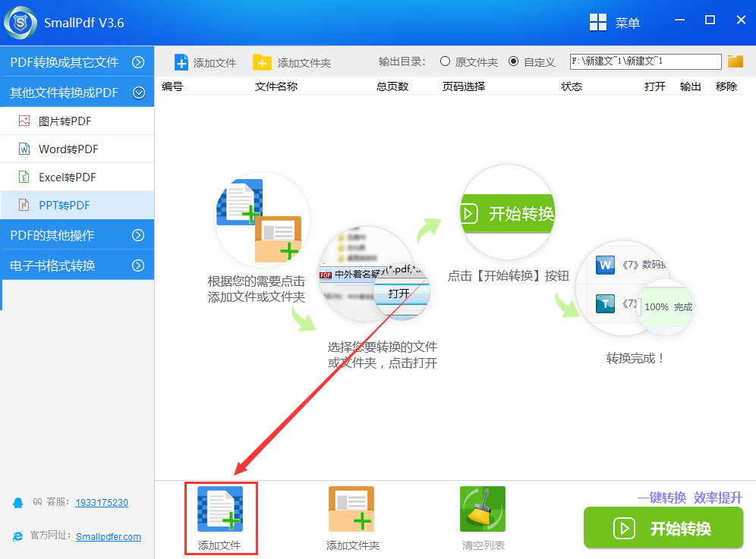Click the output directory path field
The image size is (756, 559).
[646, 61]
